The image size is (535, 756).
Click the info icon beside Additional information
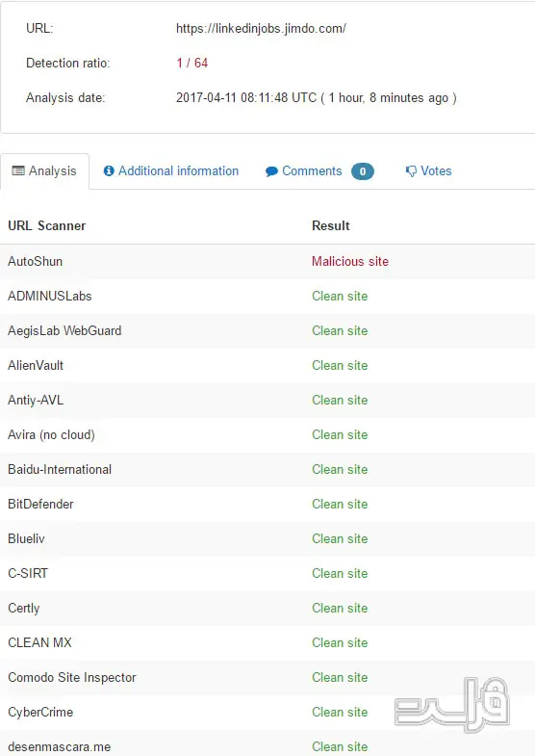[109, 171]
